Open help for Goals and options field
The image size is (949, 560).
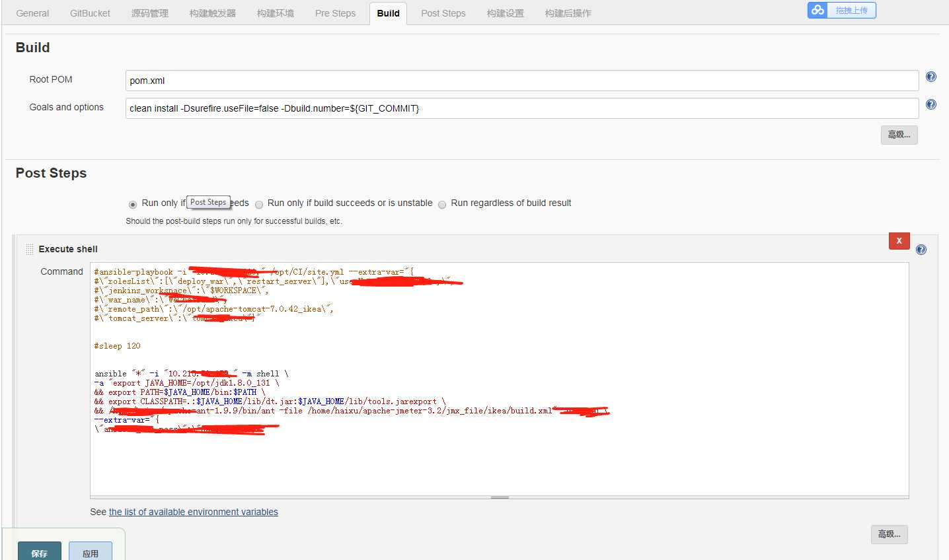[930, 104]
